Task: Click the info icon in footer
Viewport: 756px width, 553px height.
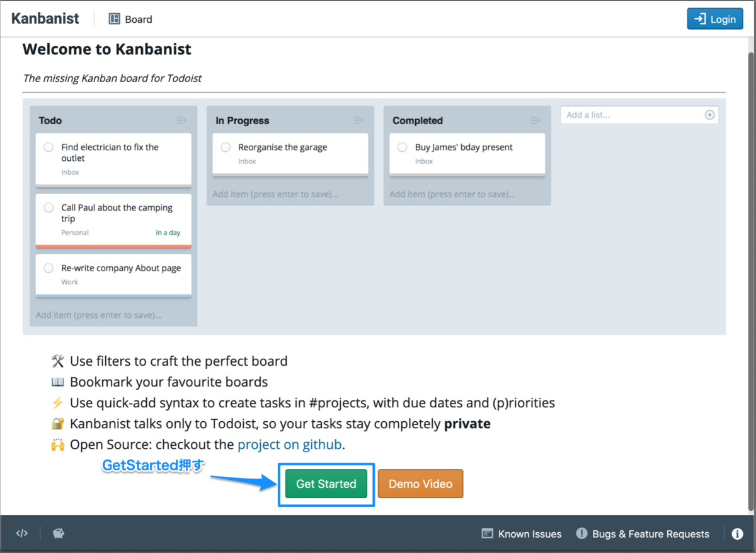Action: 737,534
